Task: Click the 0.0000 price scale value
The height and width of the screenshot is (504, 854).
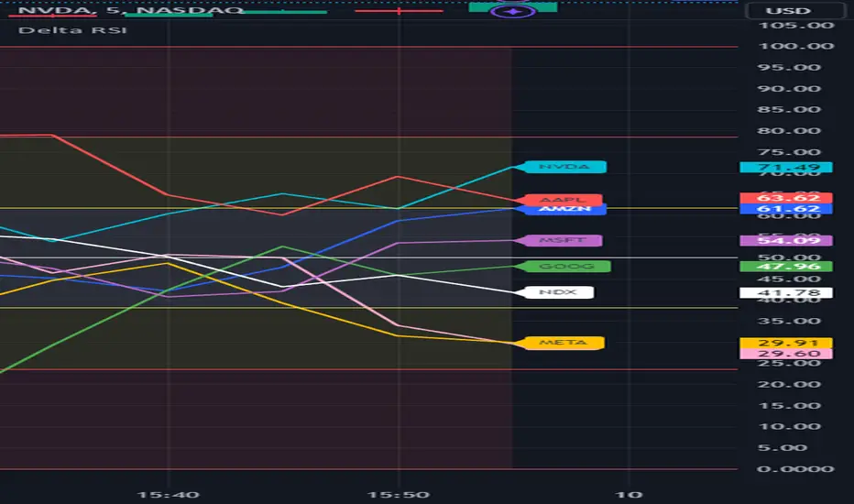Action: coord(795,468)
